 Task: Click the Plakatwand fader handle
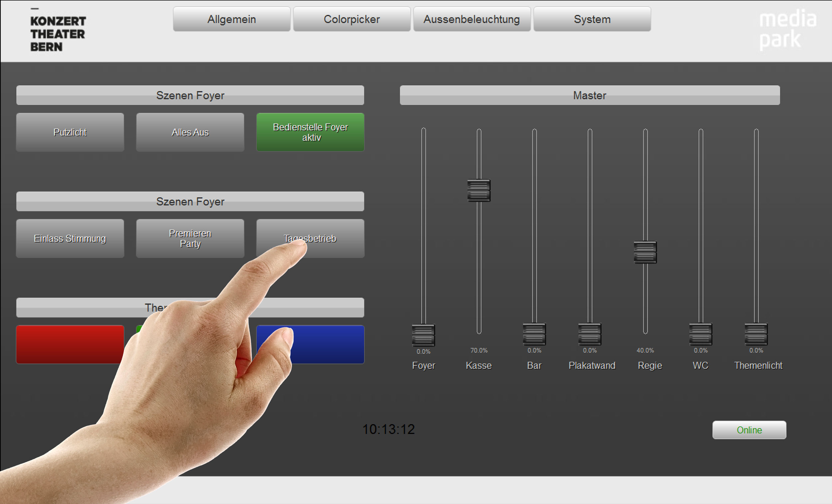(x=590, y=334)
